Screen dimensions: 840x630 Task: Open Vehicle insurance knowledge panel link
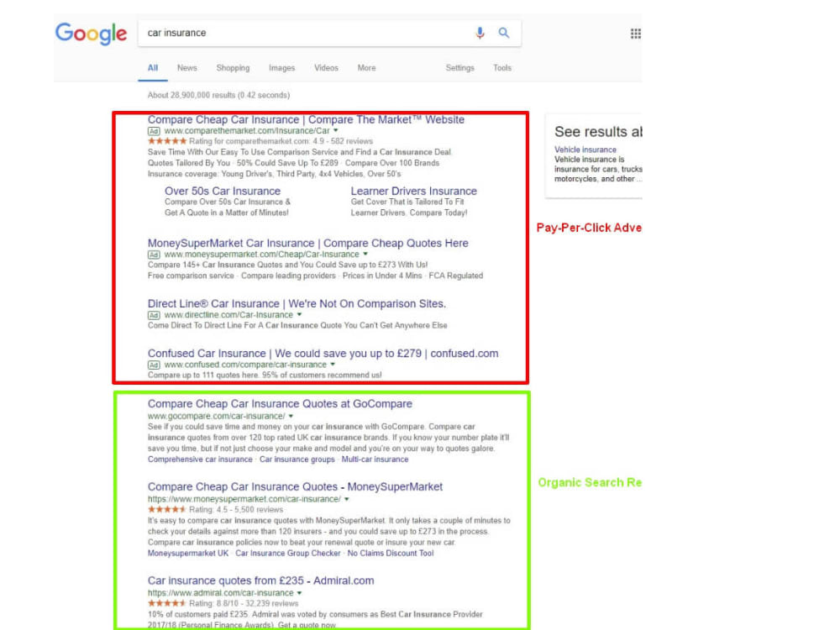(585, 150)
